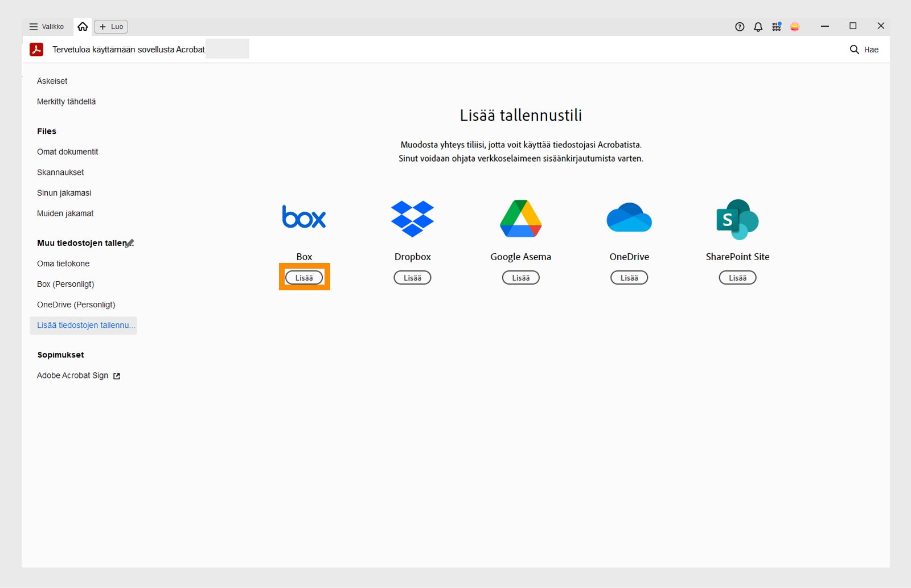The height and width of the screenshot is (588, 911).
Task: Click Lisää under Box
Action: point(304,278)
